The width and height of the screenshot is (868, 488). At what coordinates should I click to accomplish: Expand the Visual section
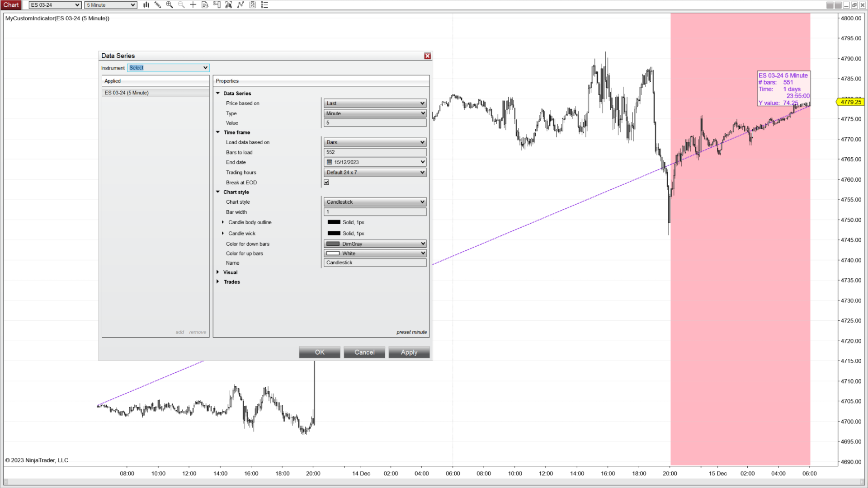click(x=218, y=272)
